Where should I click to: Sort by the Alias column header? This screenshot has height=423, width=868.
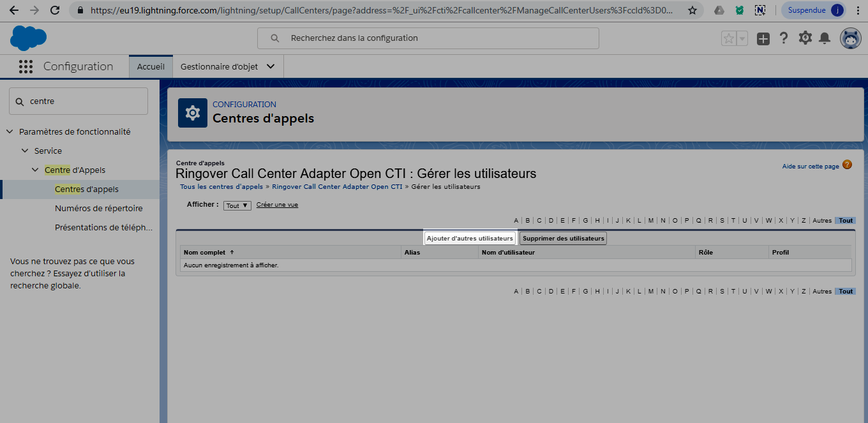click(x=412, y=252)
